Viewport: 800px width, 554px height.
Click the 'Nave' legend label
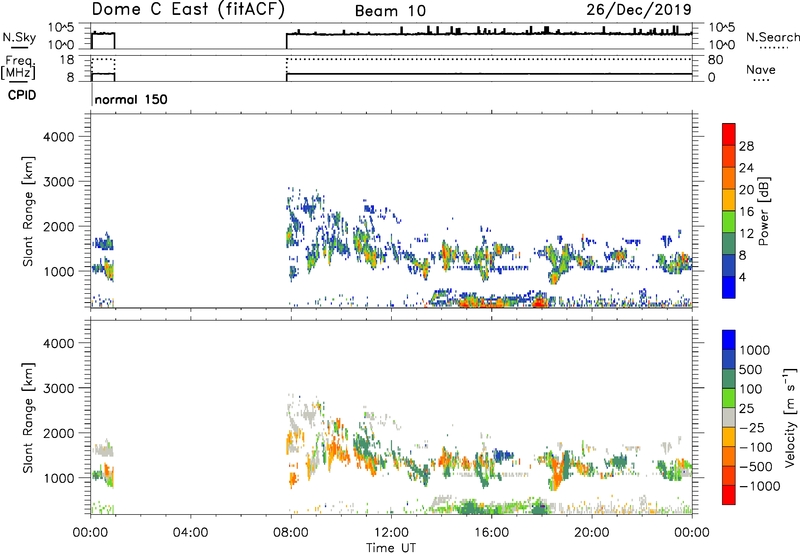[761, 69]
